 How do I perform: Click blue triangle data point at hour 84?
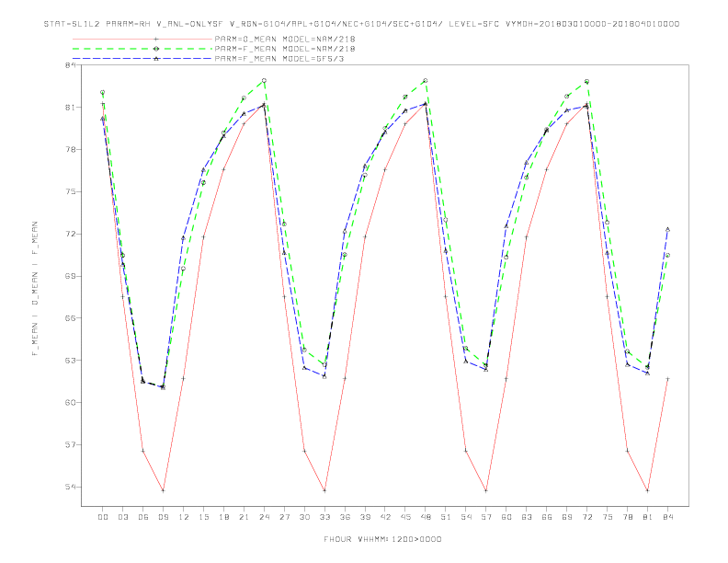point(667,229)
